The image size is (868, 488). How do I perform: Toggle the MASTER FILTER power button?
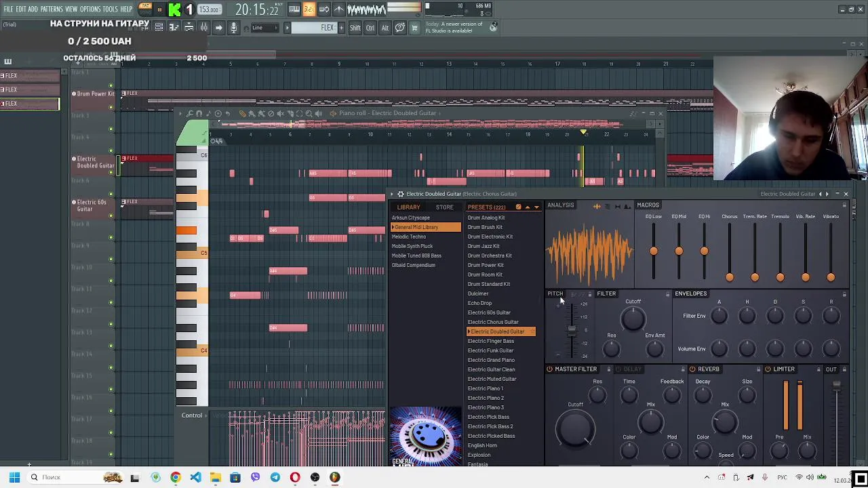click(550, 369)
